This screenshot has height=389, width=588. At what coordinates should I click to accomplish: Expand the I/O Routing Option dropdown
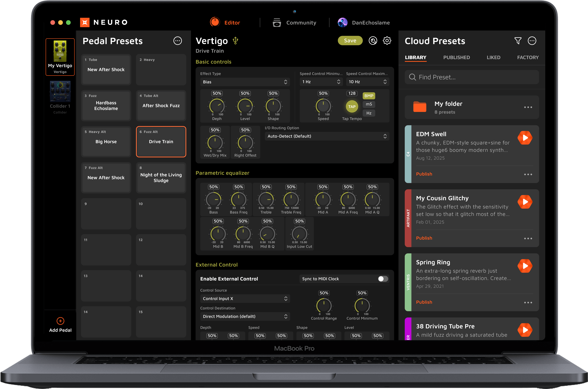[x=327, y=136]
